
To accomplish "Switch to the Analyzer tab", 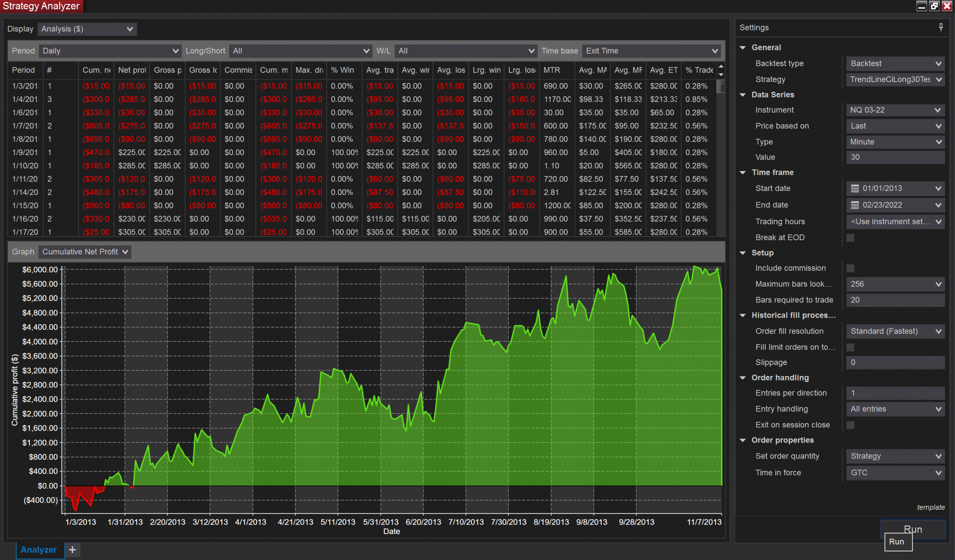I will [x=39, y=550].
